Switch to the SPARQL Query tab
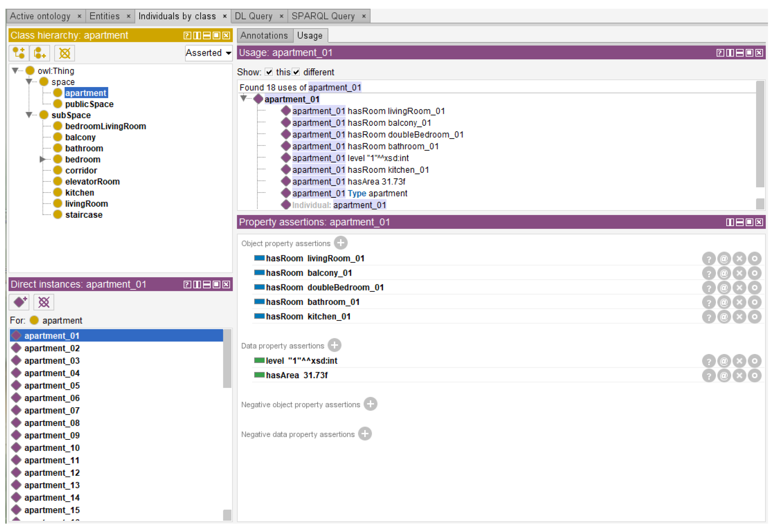 (x=324, y=16)
